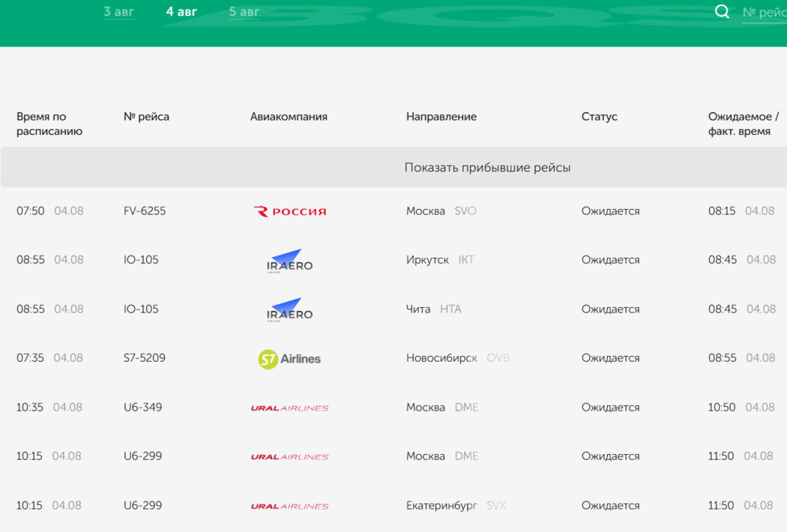Select flight number S7-5209

pyautogui.click(x=145, y=358)
